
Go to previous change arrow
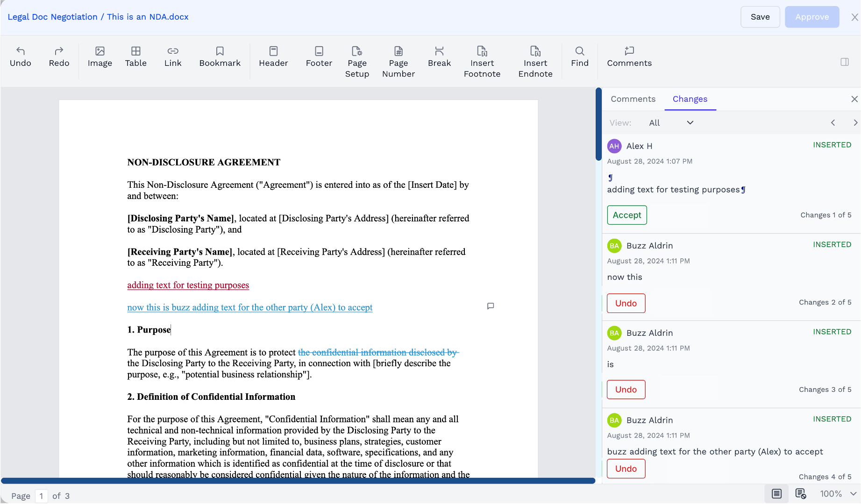point(833,122)
